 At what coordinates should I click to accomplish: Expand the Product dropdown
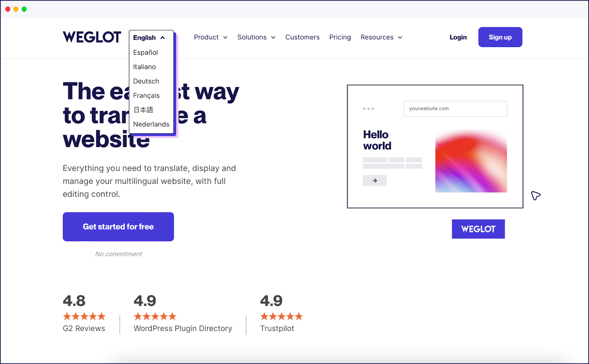click(210, 37)
